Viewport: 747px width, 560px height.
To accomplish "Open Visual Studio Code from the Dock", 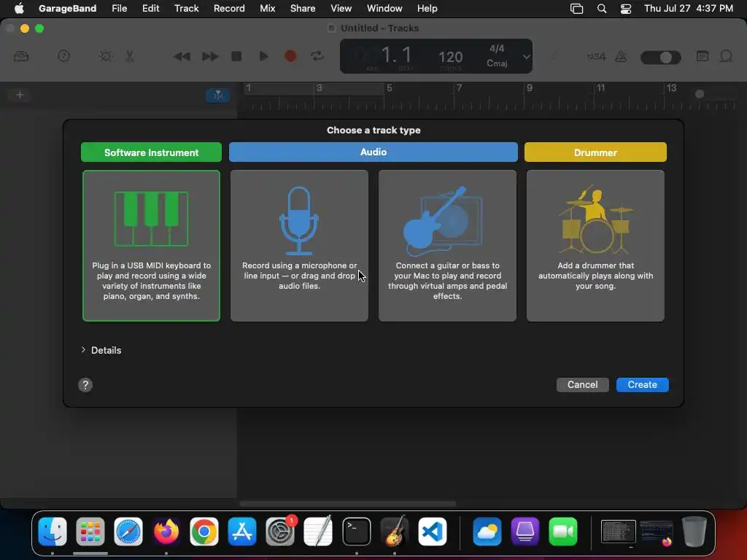I will 433,532.
